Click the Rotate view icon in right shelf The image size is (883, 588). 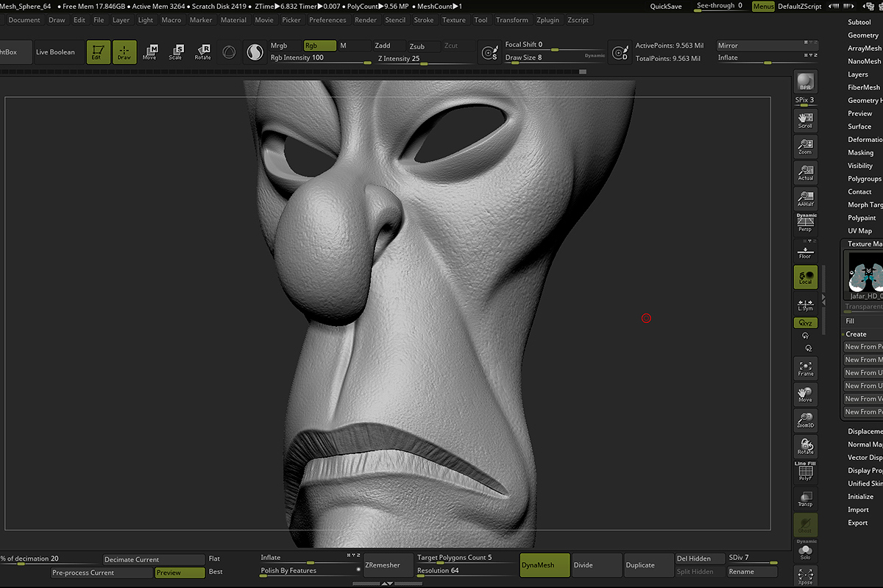pyautogui.click(x=805, y=446)
